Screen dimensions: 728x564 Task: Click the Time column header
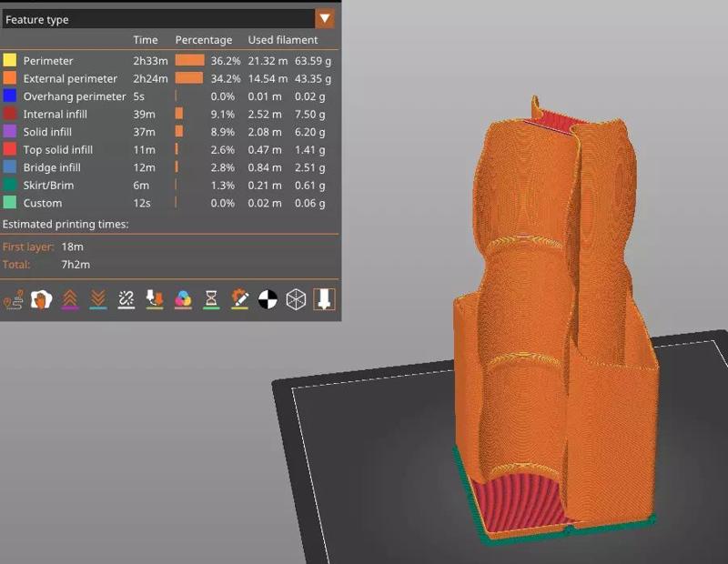[x=146, y=40]
